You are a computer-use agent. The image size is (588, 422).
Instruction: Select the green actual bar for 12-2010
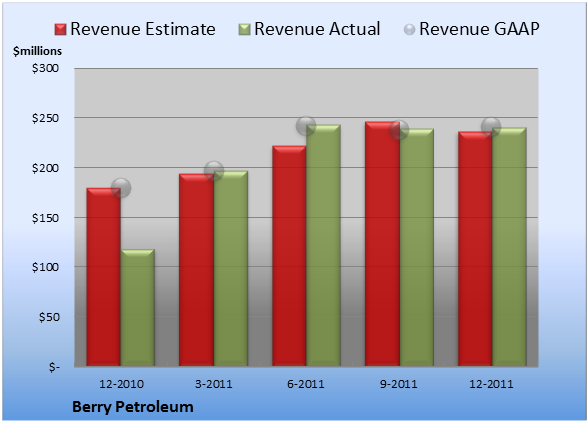[x=138, y=308]
